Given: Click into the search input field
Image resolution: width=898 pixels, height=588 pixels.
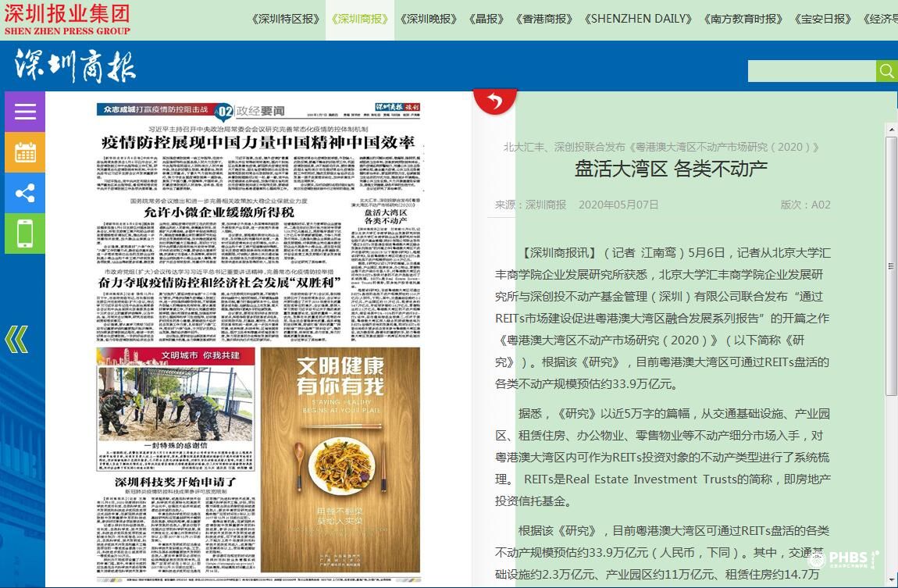Looking at the screenshot, I should (x=811, y=71).
